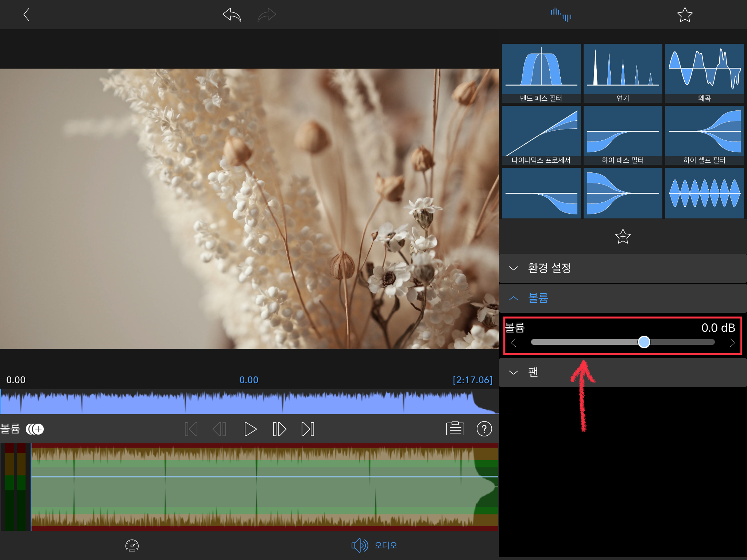Open the help question mark button
Screen dimensions: 747x560
tap(484, 429)
